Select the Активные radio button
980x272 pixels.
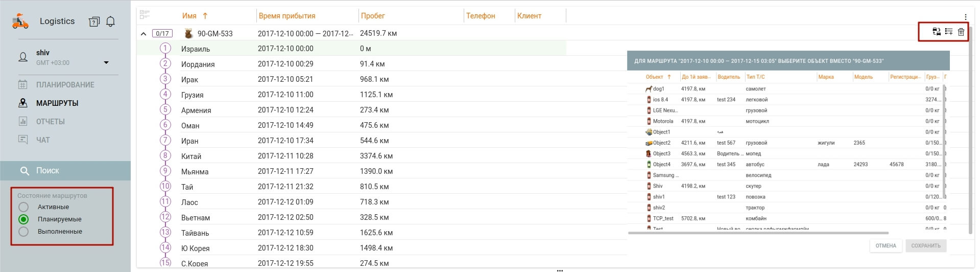(x=23, y=207)
